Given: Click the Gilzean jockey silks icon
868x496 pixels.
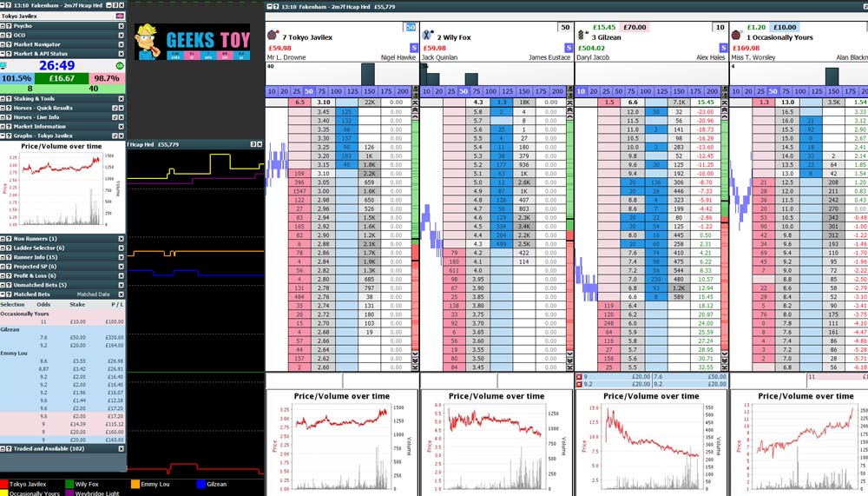Looking at the screenshot, I should (582, 36).
